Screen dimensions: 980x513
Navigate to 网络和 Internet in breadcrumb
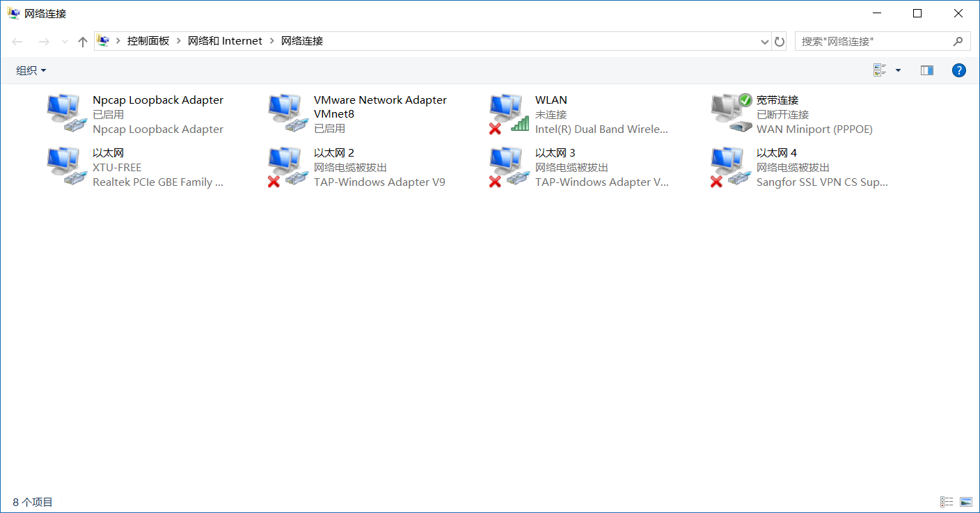point(225,41)
